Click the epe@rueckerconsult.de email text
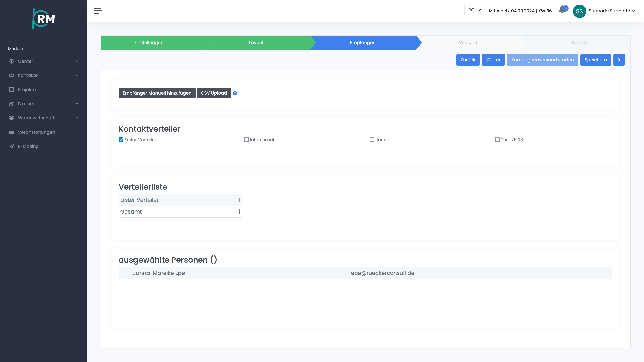The width and height of the screenshot is (644, 362). (x=383, y=273)
